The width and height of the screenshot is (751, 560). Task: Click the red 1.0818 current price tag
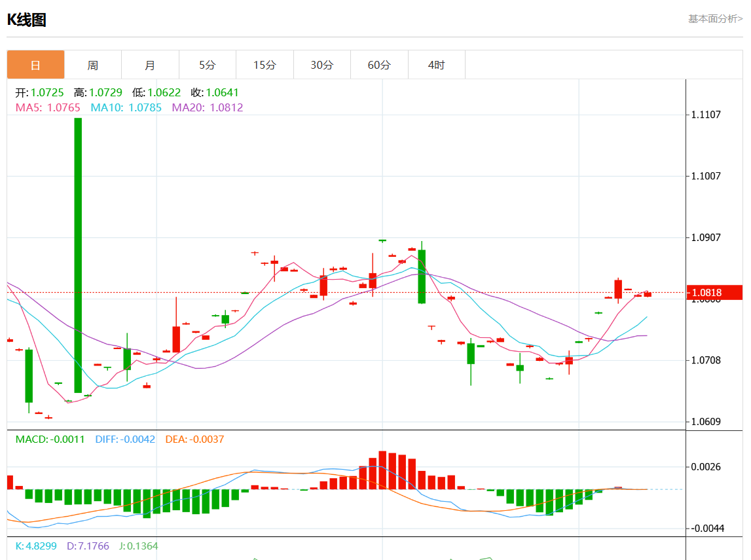pos(714,293)
